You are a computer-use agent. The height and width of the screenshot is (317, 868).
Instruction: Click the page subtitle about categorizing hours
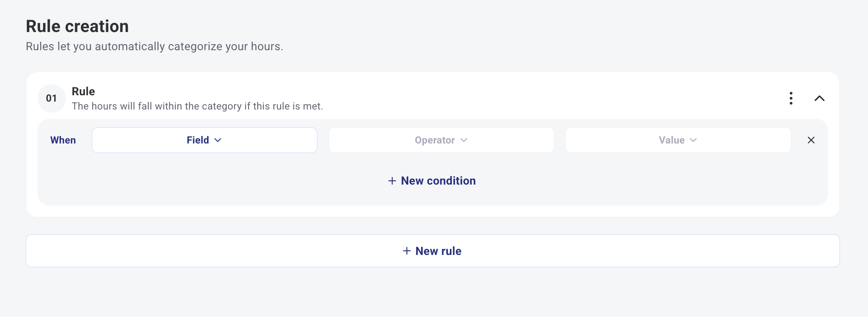coord(154,46)
